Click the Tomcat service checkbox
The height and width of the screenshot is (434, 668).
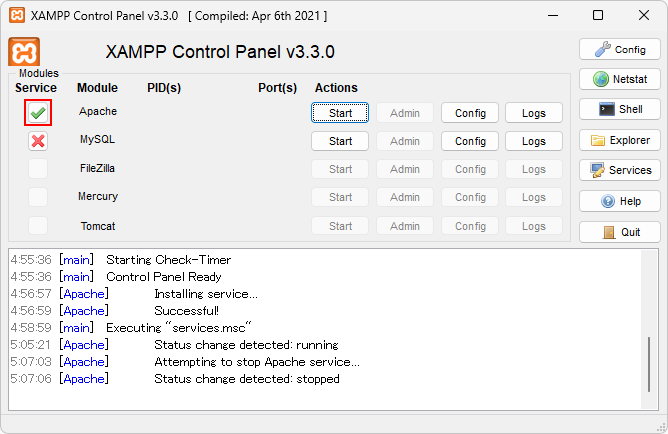38,226
